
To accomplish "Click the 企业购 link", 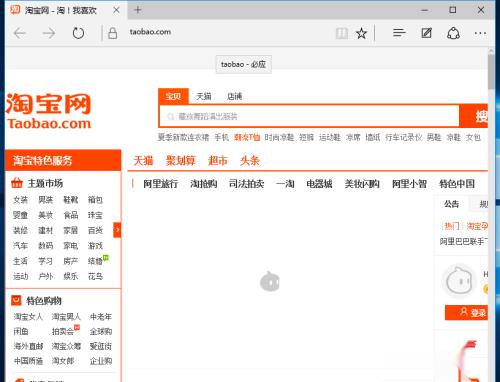I will tap(101, 361).
